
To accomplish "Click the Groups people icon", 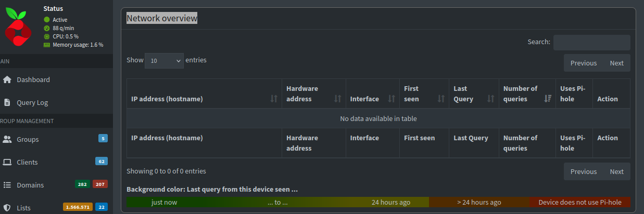I will coord(7,139).
